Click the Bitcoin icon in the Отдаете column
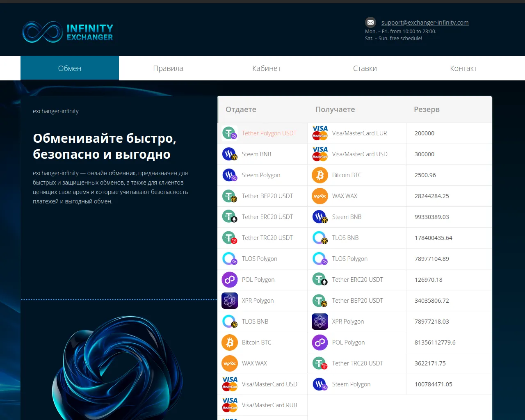The width and height of the screenshot is (525, 420). pyautogui.click(x=230, y=342)
